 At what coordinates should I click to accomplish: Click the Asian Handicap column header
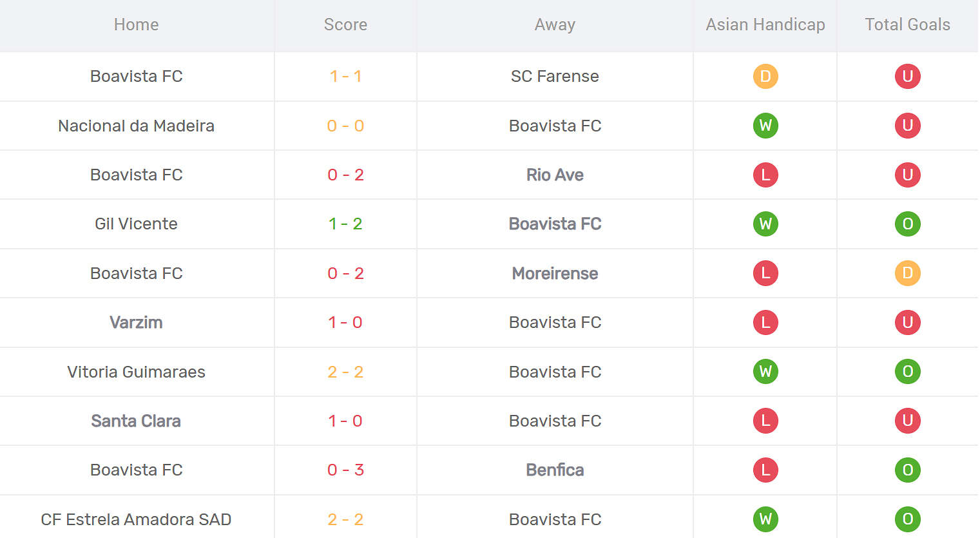pyautogui.click(x=765, y=24)
